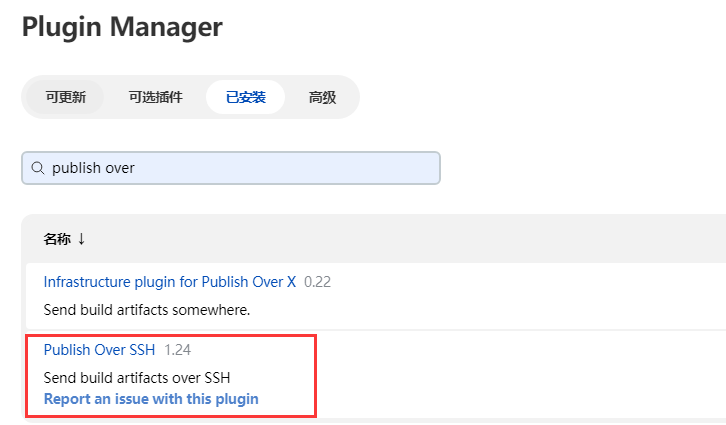Go to the 高级 tab
This screenshot has height=425, width=726.
coord(322,97)
